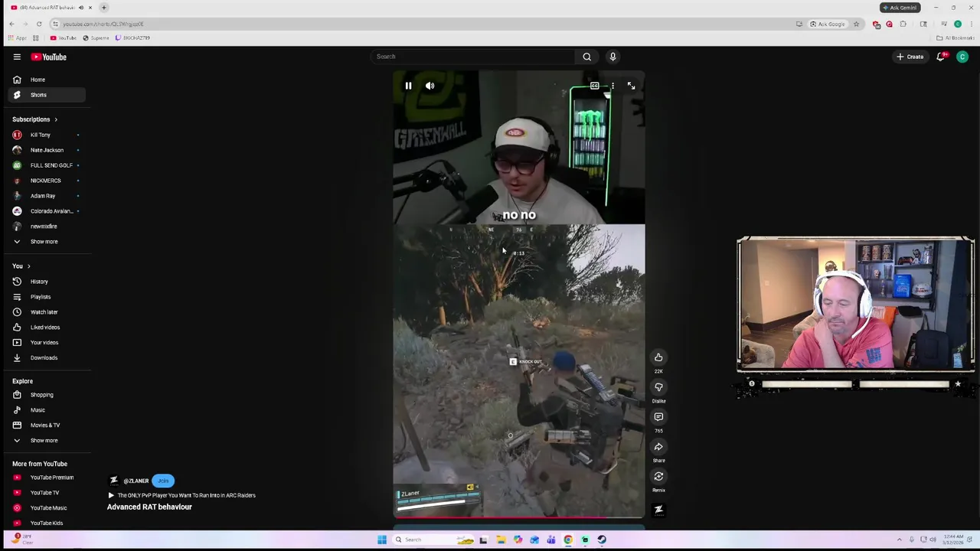Open Steam from the taskbar

click(602, 540)
